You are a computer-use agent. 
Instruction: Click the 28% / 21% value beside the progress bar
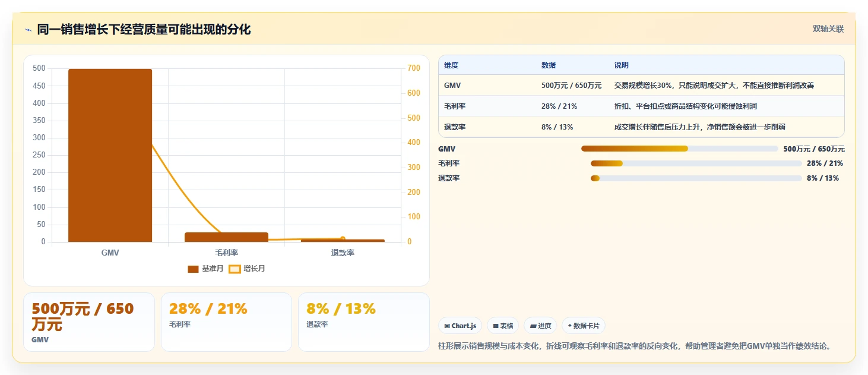(825, 163)
